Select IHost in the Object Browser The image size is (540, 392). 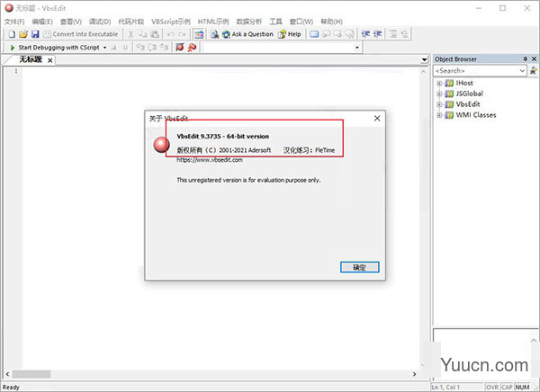click(x=464, y=83)
